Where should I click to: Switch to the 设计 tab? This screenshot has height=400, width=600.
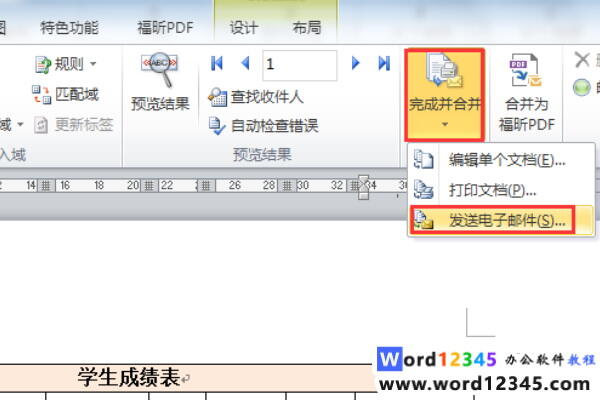pyautogui.click(x=244, y=28)
